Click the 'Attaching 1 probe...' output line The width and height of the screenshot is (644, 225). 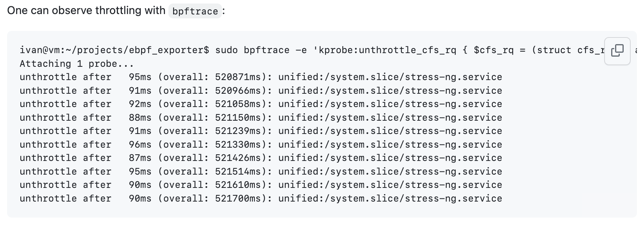pos(77,64)
